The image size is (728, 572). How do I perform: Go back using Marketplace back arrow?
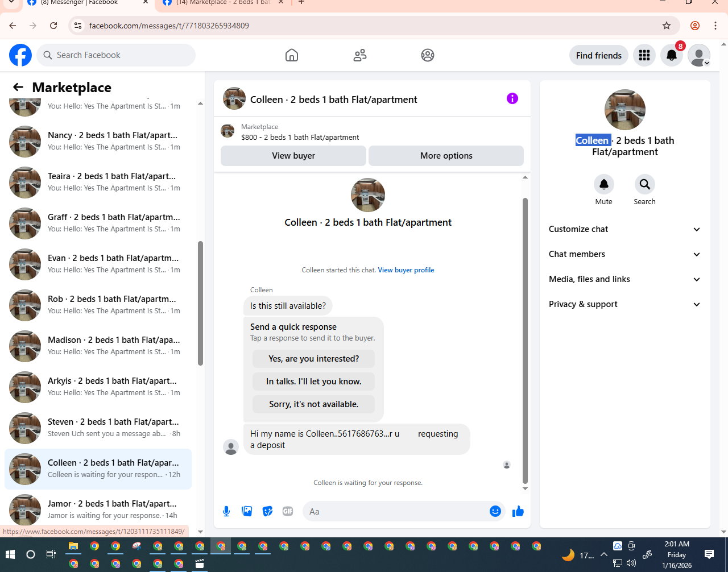click(x=18, y=87)
